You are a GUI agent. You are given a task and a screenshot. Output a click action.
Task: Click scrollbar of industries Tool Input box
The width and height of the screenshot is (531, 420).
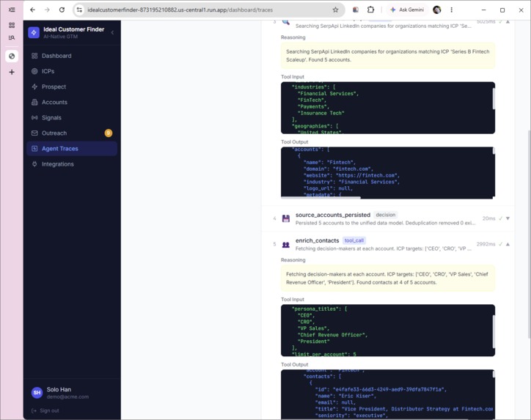(x=494, y=99)
